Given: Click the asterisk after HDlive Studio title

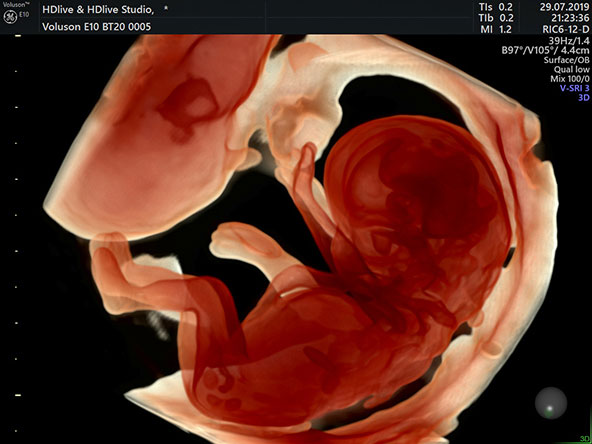Looking at the screenshot, I should pos(166,9).
